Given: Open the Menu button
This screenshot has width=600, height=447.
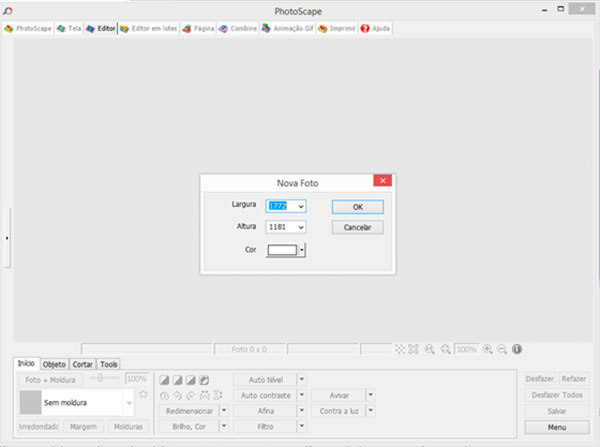Looking at the screenshot, I should point(557,427).
